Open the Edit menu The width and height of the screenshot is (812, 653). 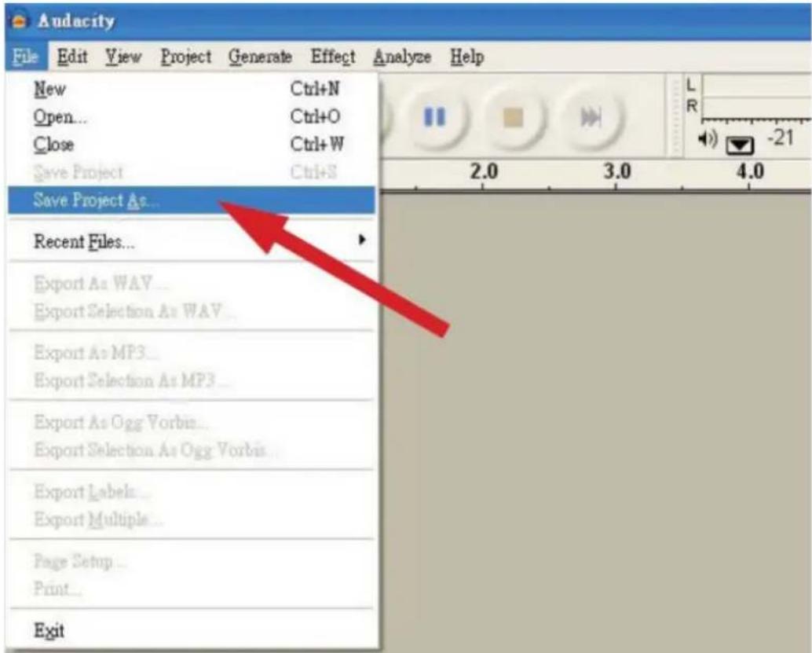tap(72, 57)
